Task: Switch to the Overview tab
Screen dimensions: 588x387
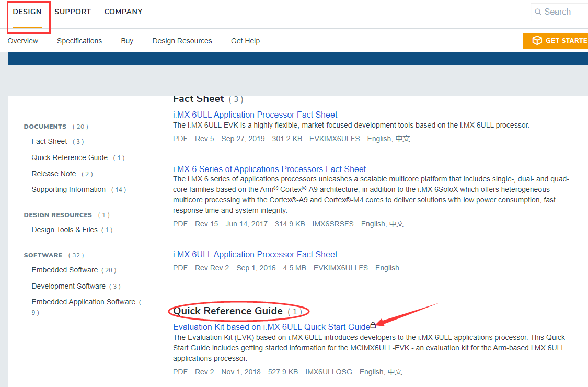Action: point(23,41)
